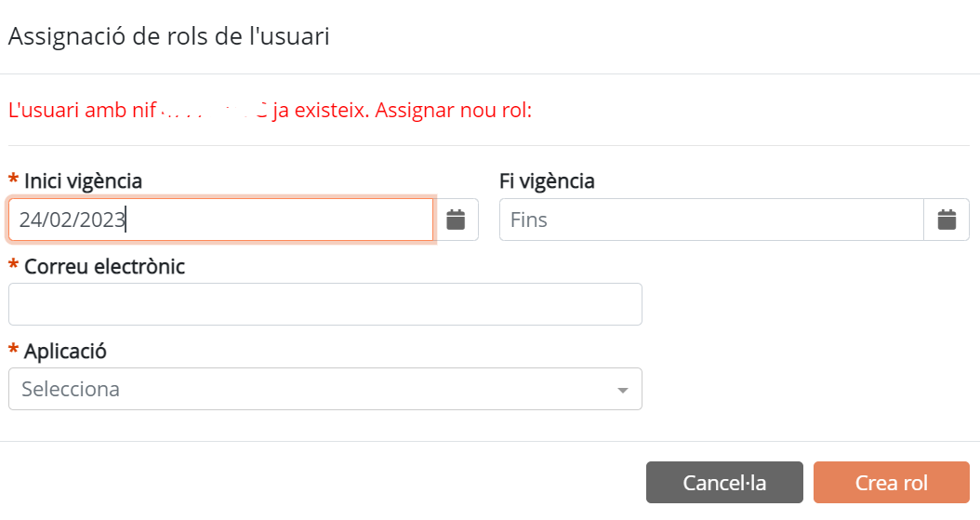The height and width of the screenshot is (520, 980).
Task: Click the dialog title 'Assignació de rols de l'usuari'
Action: 168,36
